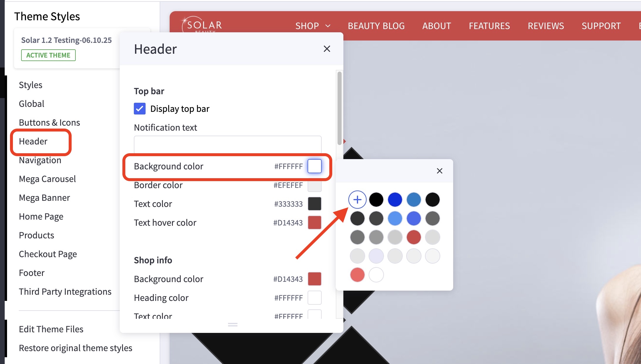This screenshot has width=641, height=364.
Task: Choose the white palette circle
Action: click(376, 275)
